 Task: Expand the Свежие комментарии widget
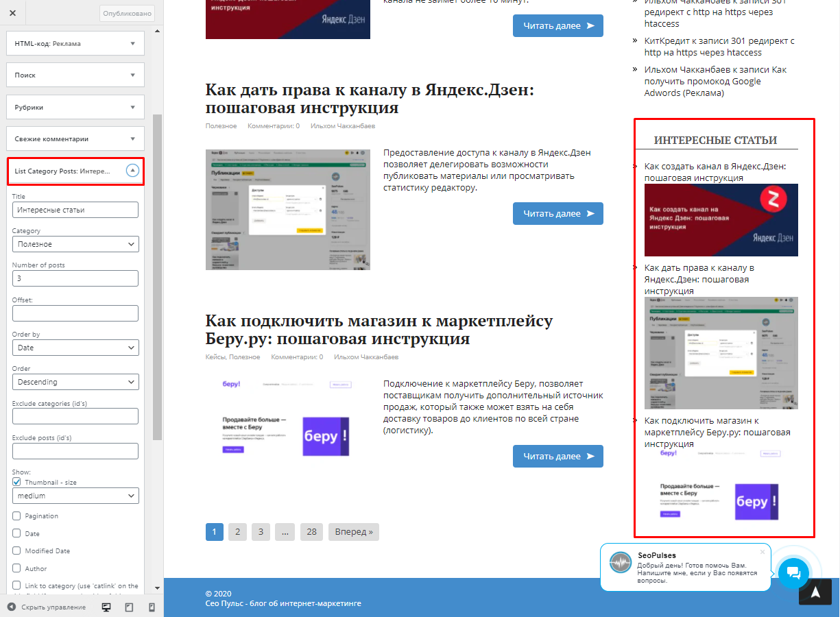pos(133,138)
